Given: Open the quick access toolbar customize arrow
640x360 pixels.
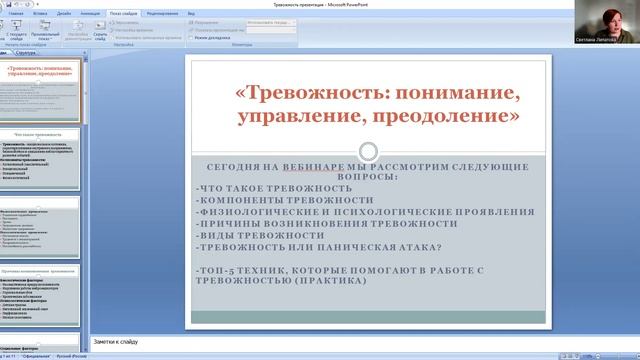Looking at the screenshot, I should tap(37, 4).
